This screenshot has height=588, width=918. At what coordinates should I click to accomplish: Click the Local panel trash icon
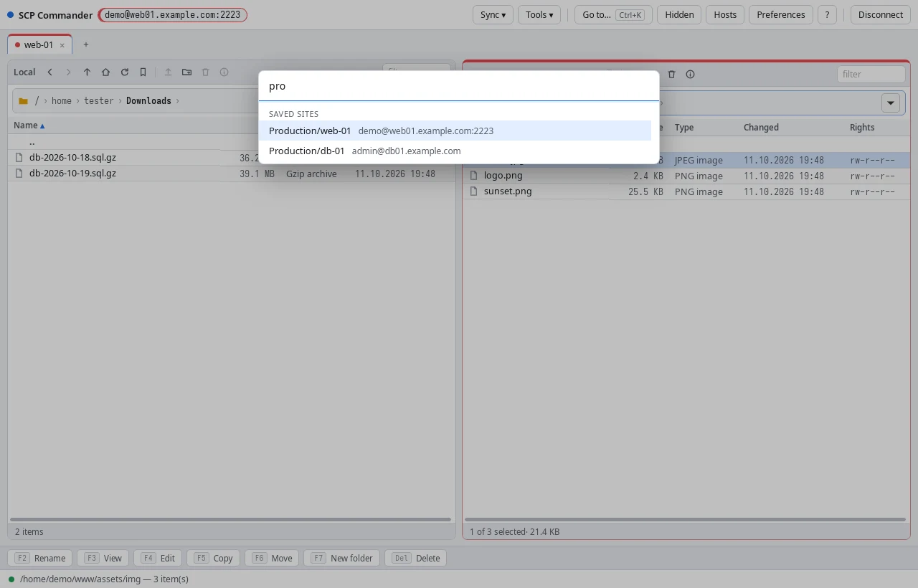pyautogui.click(x=205, y=72)
